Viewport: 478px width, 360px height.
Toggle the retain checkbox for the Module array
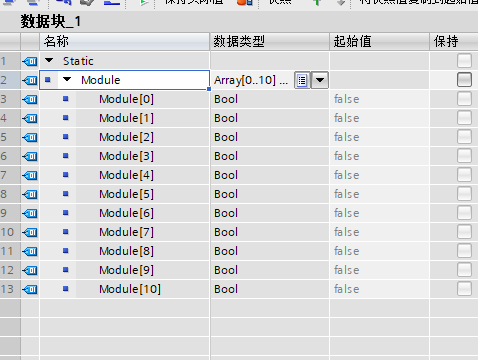(464, 80)
